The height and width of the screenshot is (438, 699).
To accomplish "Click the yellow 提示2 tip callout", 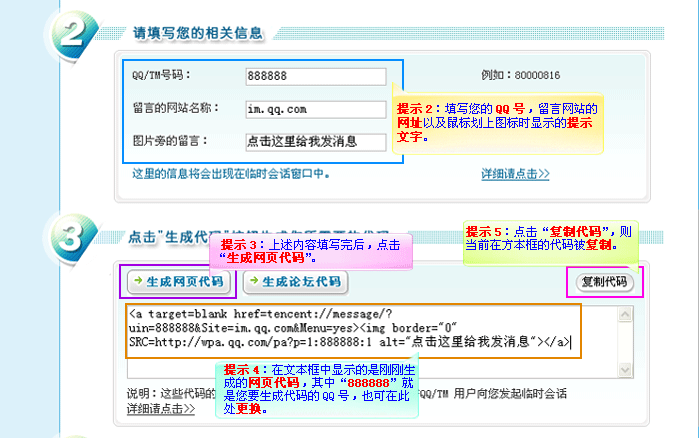I will click(497, 123).
